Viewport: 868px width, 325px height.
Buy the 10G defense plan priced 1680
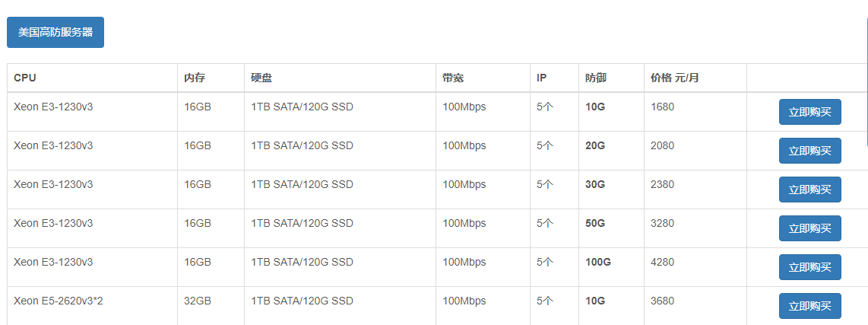(810, 111)
